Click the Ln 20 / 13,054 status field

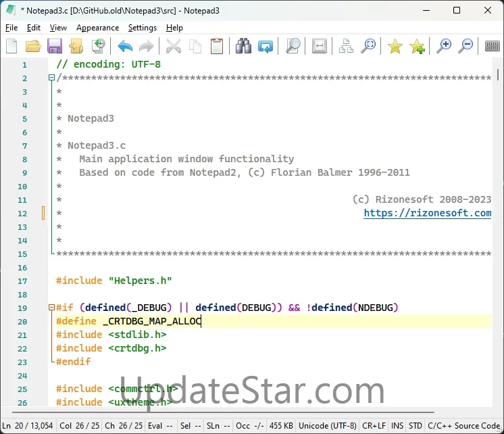click(x=28, y=426)
